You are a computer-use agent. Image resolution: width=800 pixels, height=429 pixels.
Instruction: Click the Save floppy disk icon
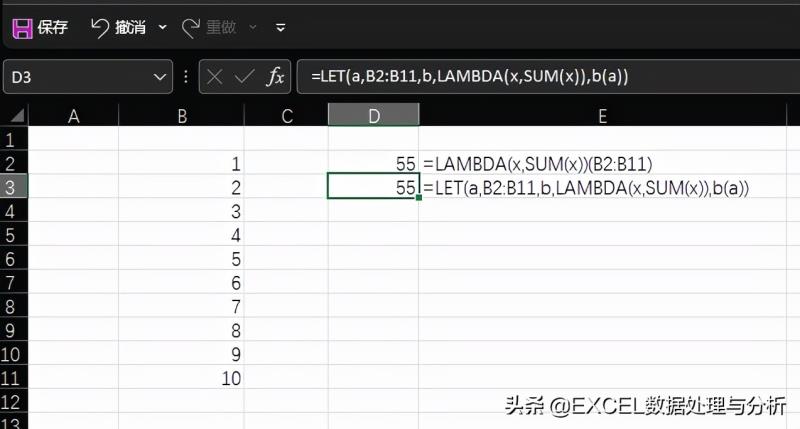(22, 28)
